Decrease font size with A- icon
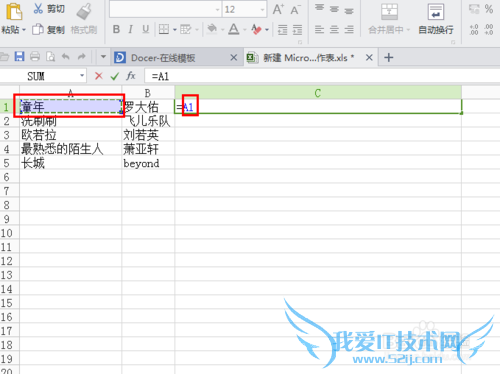 295,9
